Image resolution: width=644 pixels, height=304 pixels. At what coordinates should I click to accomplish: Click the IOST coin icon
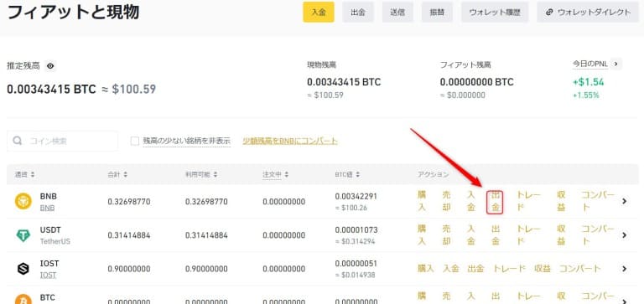coord(23,269)
